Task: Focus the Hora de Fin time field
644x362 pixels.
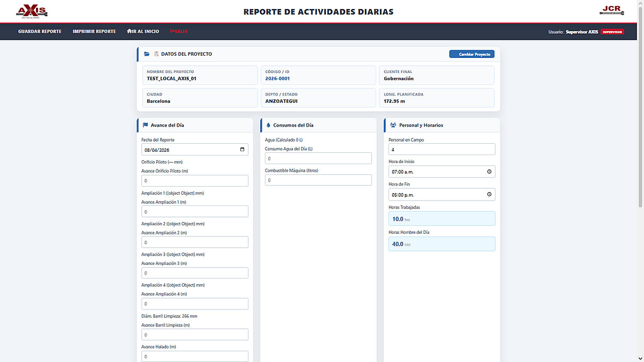Action: pyautogui.click(x=442, y=194)
